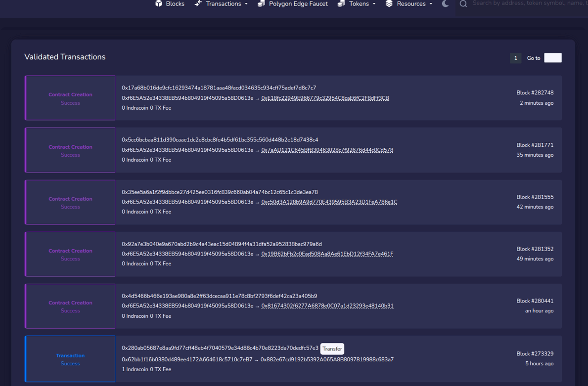588x386 pixels.
Task: Open contract address 0xE18fc22949E966779c
Action: pos(325,98)
